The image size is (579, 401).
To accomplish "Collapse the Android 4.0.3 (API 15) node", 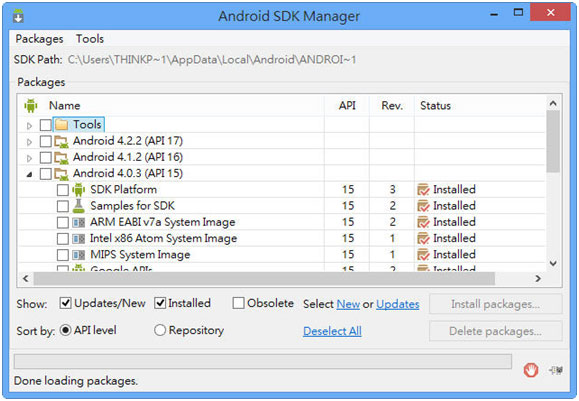I will (29, 174).
